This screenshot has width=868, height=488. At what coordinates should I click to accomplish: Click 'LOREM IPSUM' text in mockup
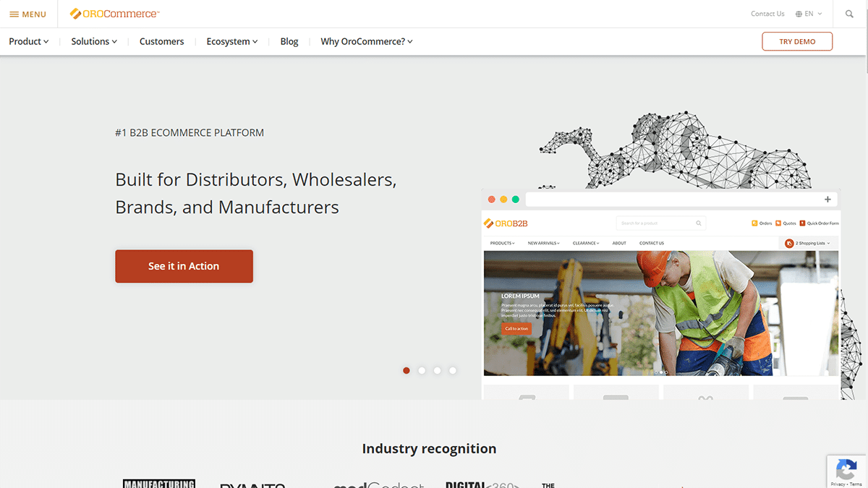tap(520, 296)
